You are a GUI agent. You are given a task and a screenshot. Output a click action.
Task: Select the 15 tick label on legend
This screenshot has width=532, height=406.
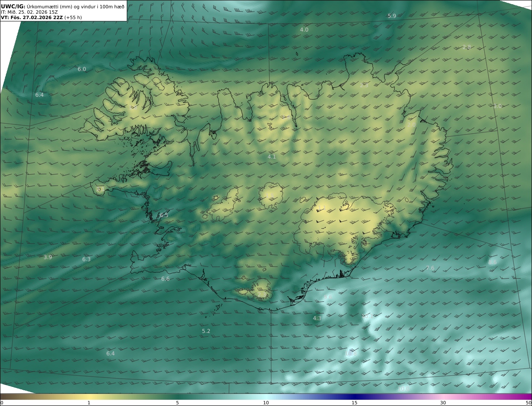[x=355, y=403]
